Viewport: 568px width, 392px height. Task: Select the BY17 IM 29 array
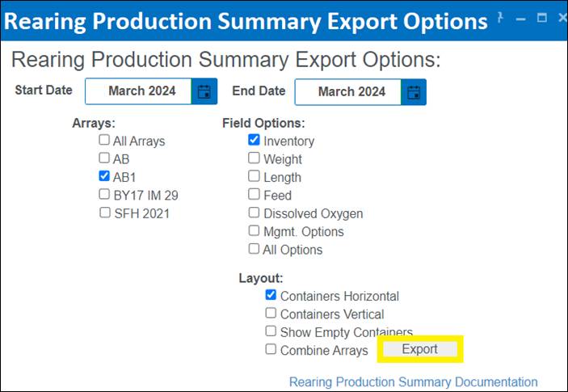tap(104, 195)
